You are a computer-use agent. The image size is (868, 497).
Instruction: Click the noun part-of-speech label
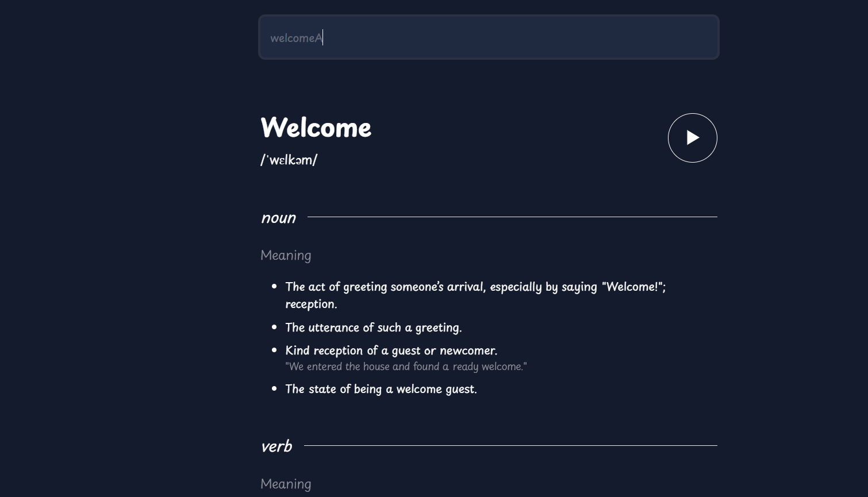click(x=278, y=218)
